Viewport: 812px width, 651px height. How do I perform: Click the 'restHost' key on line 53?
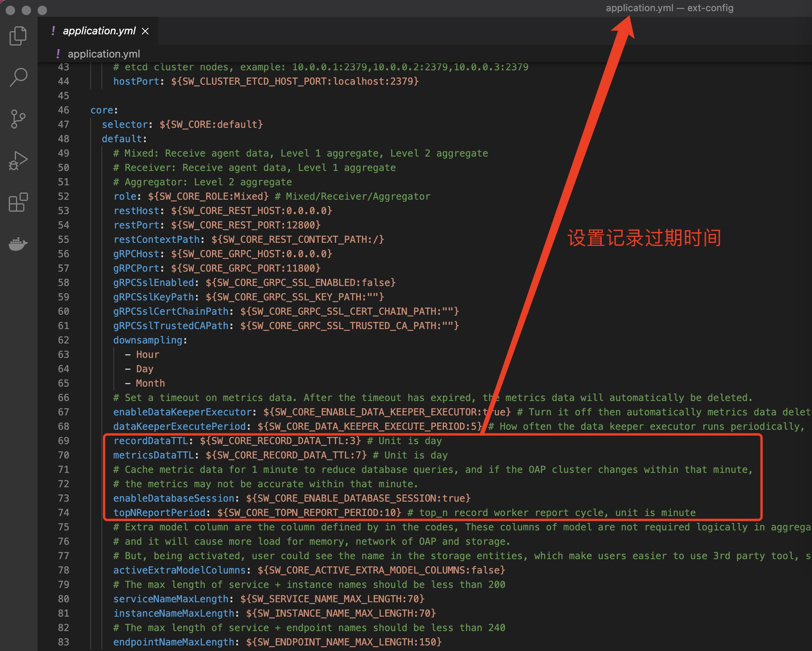[x=136, y=210]
